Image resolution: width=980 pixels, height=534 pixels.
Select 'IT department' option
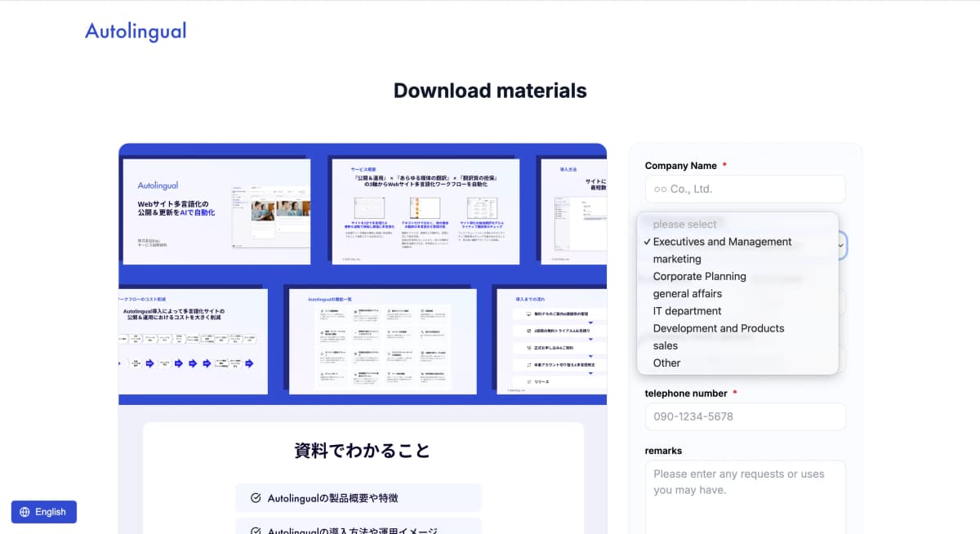737,311
